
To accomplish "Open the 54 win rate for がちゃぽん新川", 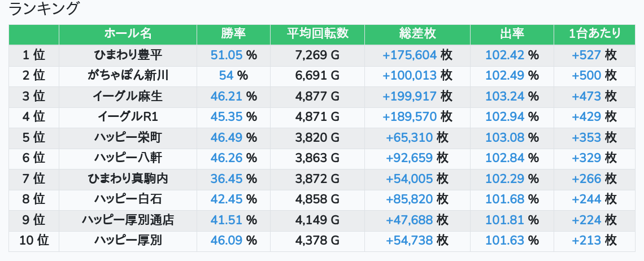I will tap(226, 76).
